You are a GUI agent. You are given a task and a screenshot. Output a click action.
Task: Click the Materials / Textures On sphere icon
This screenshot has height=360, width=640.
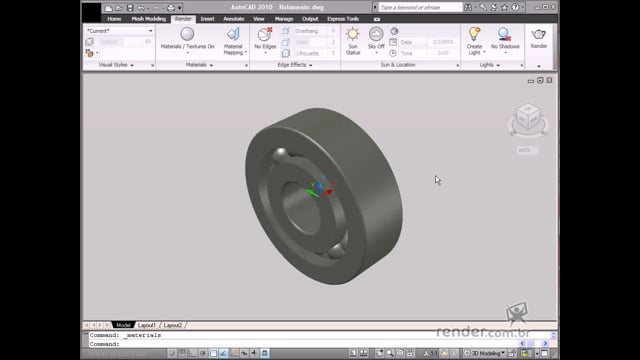click(x=187, y=34)
